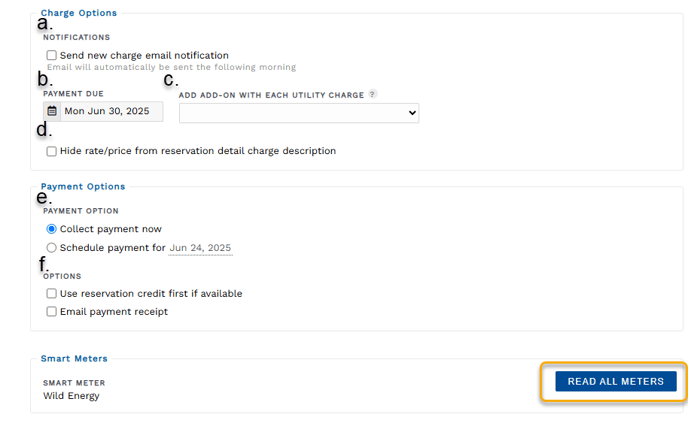Click the 'Email will automatically be sent' helper text
This screenshot has width=688, height=423.
coord(172,67)
